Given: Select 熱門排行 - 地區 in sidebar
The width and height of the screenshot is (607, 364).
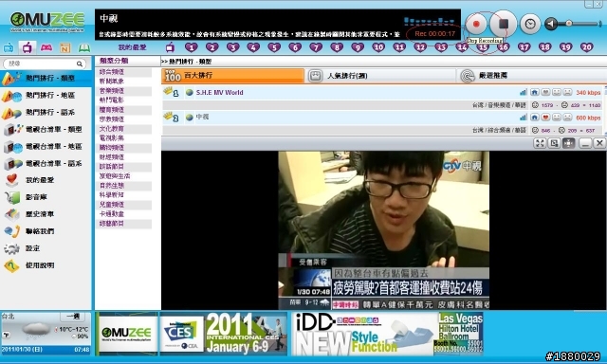Looking at the screenshot, I should 46,95.
